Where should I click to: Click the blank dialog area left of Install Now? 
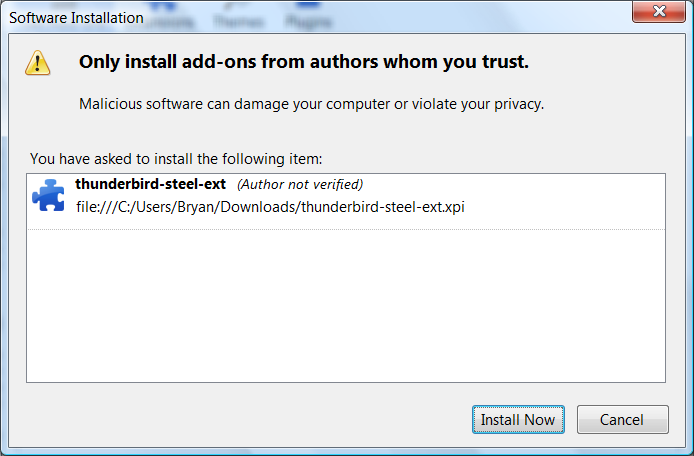(250, 420)
